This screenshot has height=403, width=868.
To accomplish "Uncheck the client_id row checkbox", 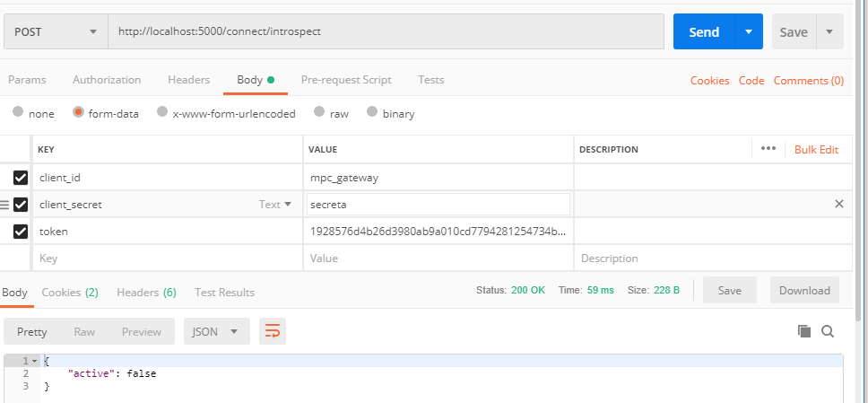I will pos(21,178).
